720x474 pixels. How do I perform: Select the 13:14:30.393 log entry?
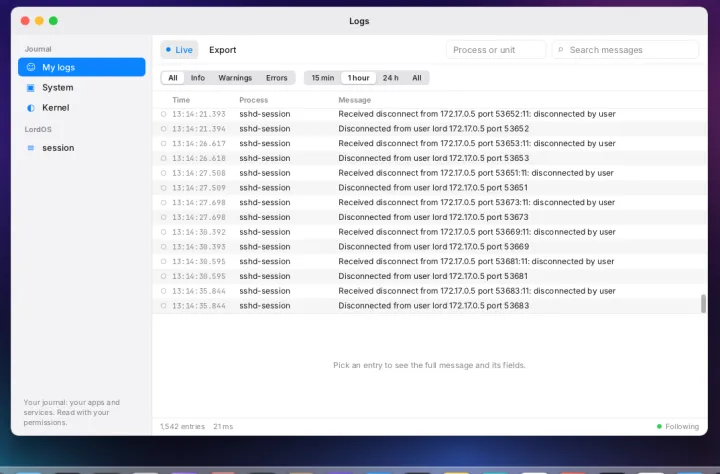tap(429, 247)
